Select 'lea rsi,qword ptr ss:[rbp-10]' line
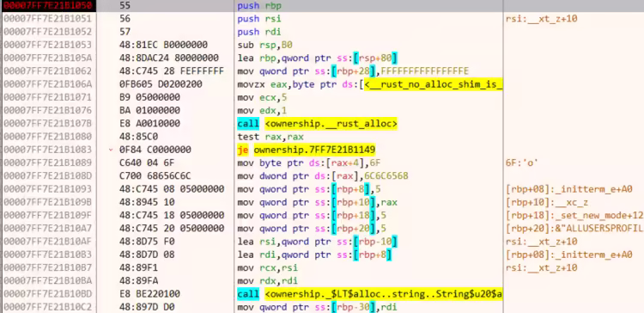644x313 pixels. click(318, 242)
